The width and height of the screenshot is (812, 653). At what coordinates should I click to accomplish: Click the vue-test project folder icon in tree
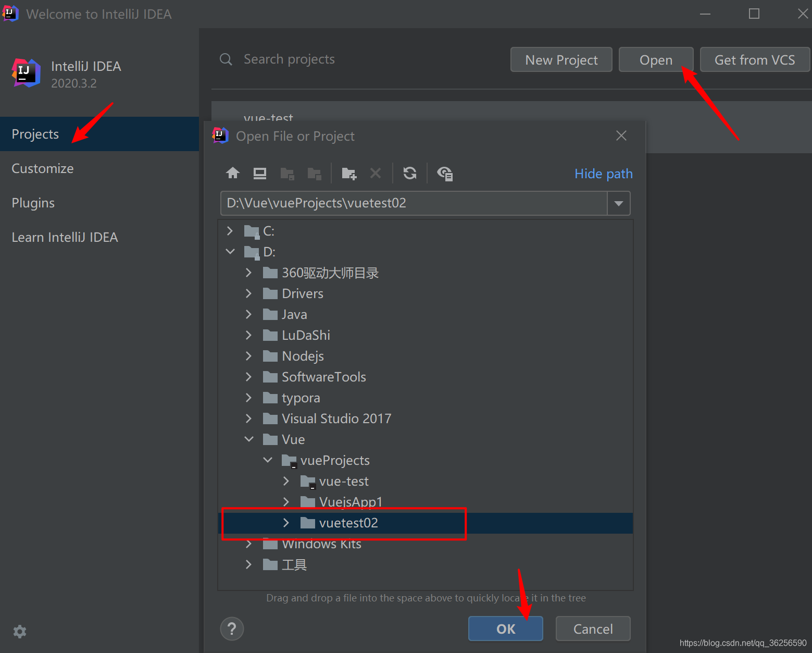(x=308, y=482)
